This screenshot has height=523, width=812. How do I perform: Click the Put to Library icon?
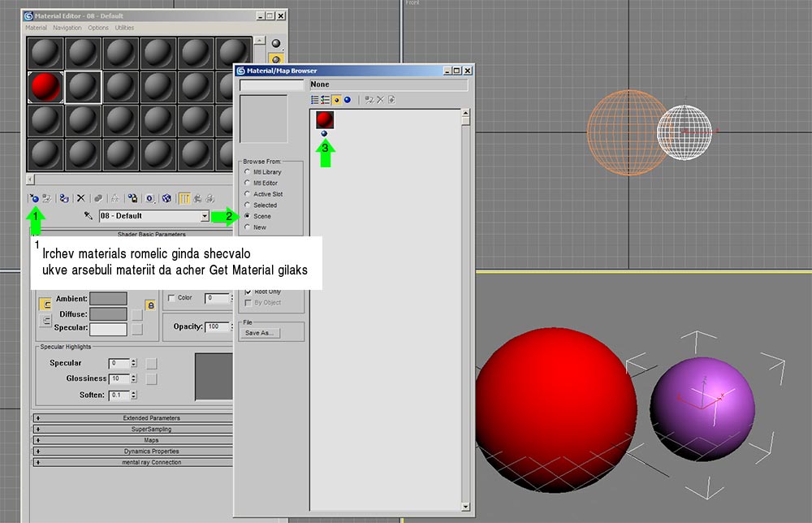pyautogui.click(x=132, y=198)
